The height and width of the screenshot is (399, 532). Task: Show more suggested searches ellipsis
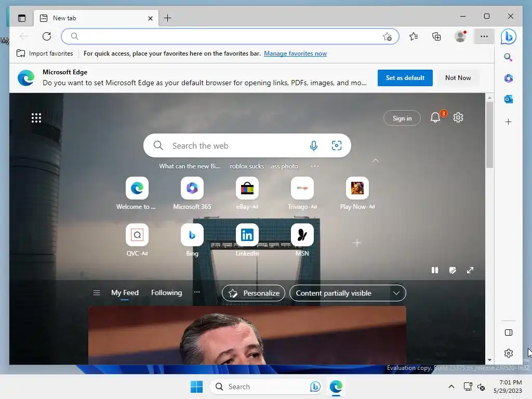coord(315,166)
